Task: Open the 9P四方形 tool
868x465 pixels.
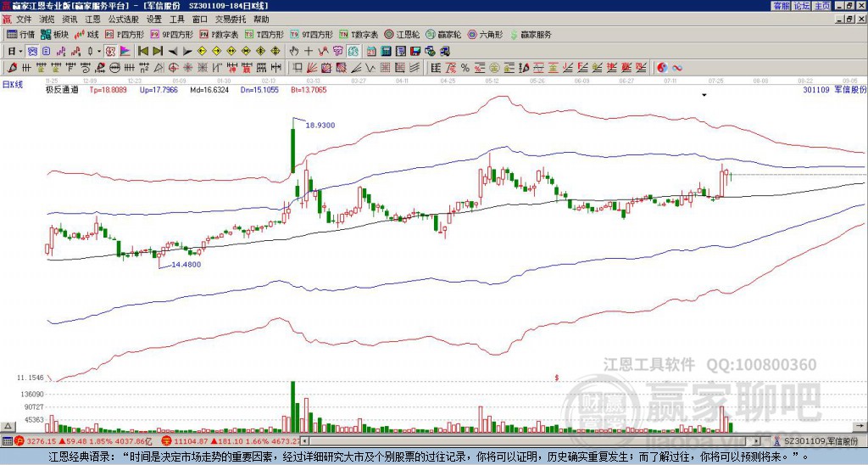Action: point(171,34)
